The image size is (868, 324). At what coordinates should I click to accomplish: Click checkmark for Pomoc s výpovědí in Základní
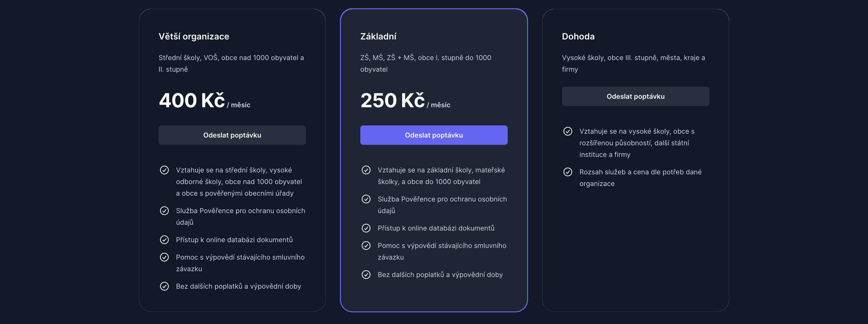coord(366,246)
